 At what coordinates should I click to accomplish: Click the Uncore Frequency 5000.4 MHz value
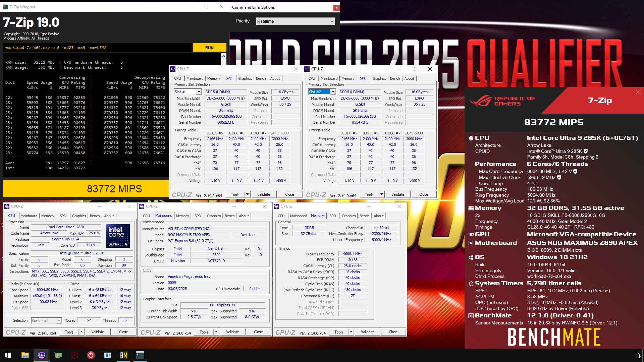point(381,240)
